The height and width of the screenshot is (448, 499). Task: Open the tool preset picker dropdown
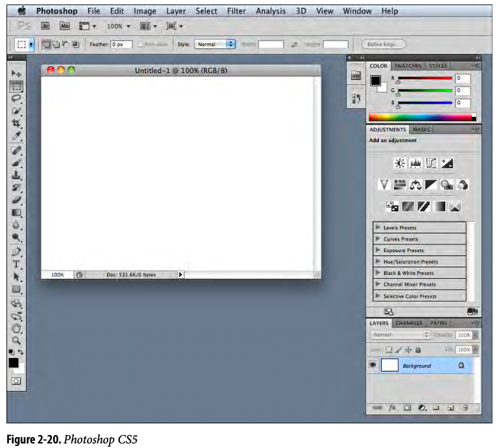point(31,44)
